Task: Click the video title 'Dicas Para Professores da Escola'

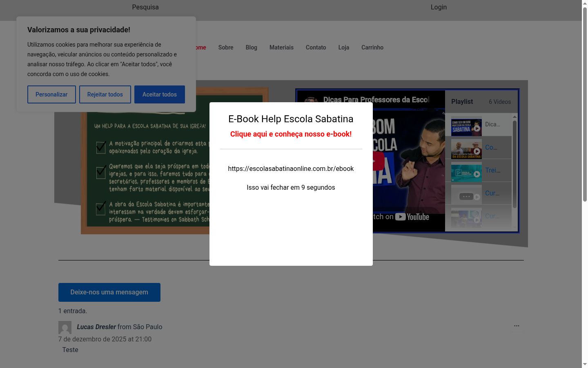Action: point(376,100)
